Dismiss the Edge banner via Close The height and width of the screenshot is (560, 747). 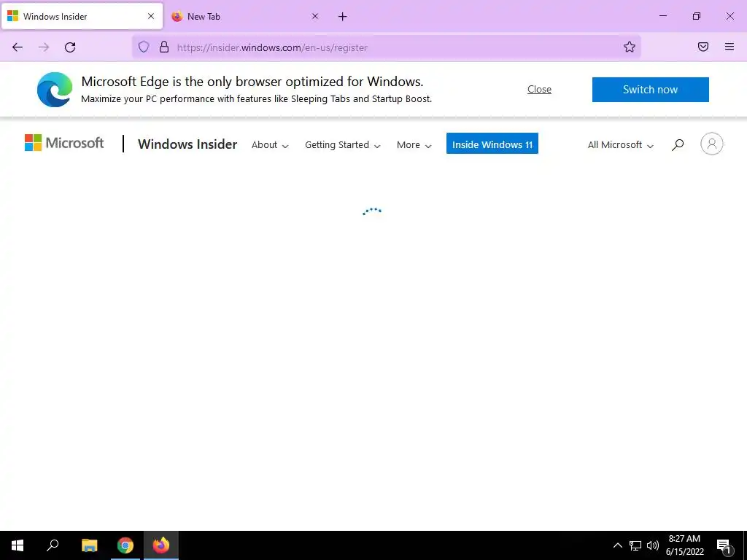point(539,89)
